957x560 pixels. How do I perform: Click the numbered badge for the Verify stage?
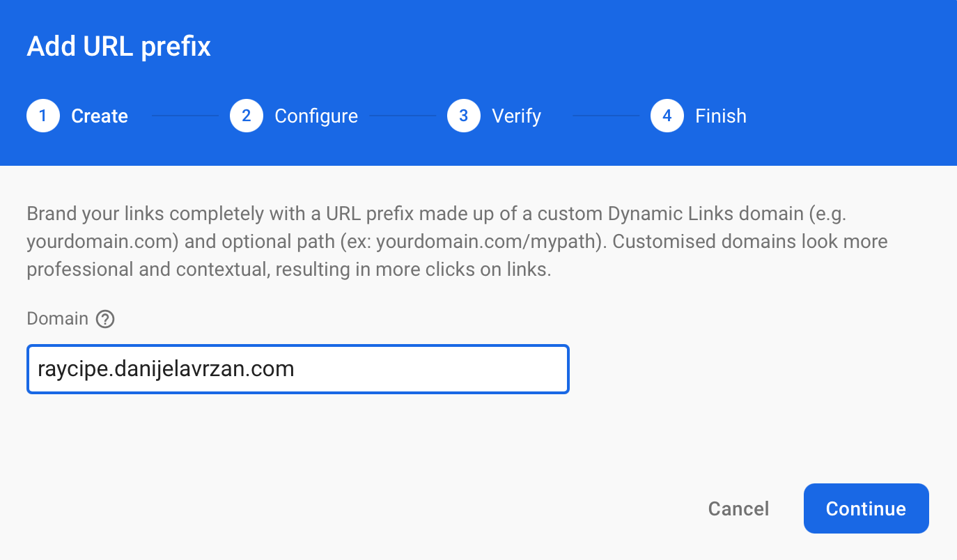pyautogui.click(x=463, y=116)
